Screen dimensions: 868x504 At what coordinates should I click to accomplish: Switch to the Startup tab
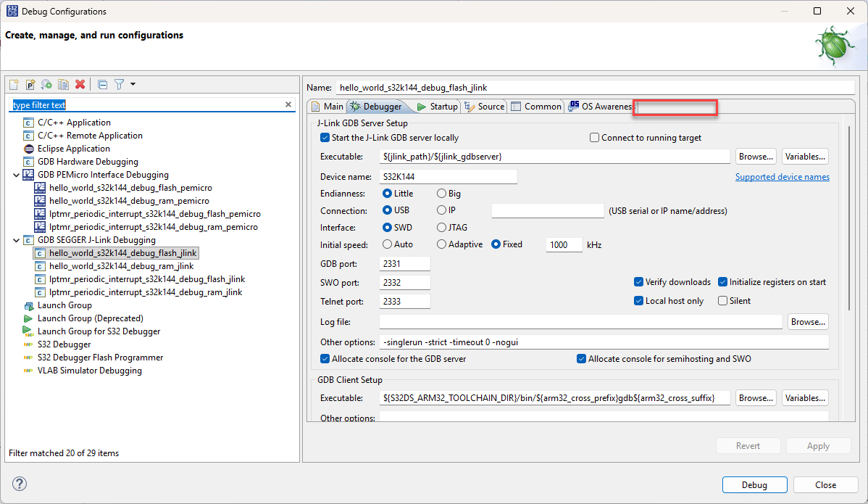[438, 107]
